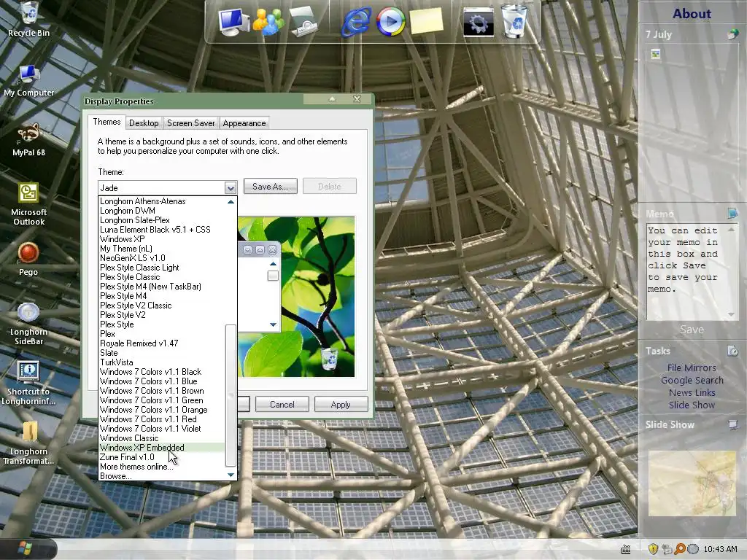Choose Royale Remixed v1.47 theme
Viewport: 747px width, 560px height.
(161, 343)
